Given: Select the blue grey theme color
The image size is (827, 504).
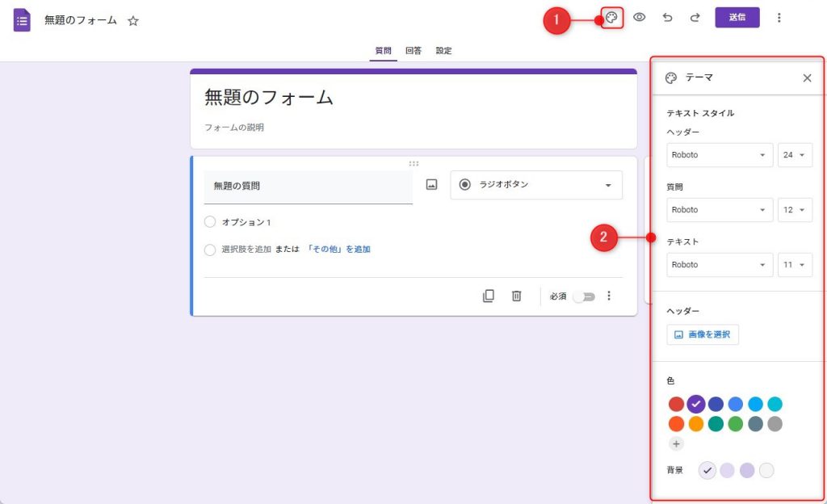Looking at the screenshot, I should [755, 424].
